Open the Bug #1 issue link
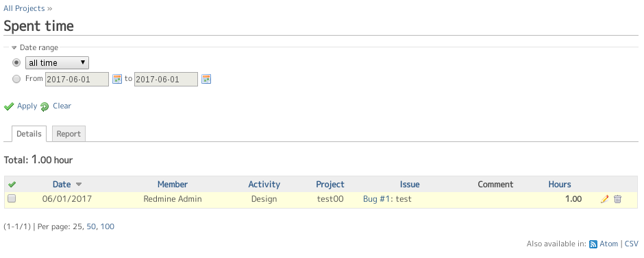Image resolution: width=644 pixels, height=258 pixels. coord(376,199)
